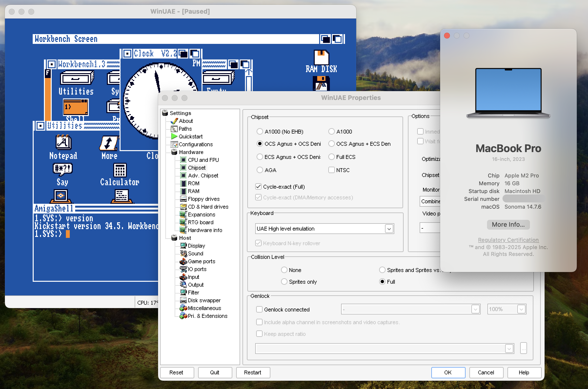Open the RTG board icon
Screen dimensions: 588x389
click(183, 222)
